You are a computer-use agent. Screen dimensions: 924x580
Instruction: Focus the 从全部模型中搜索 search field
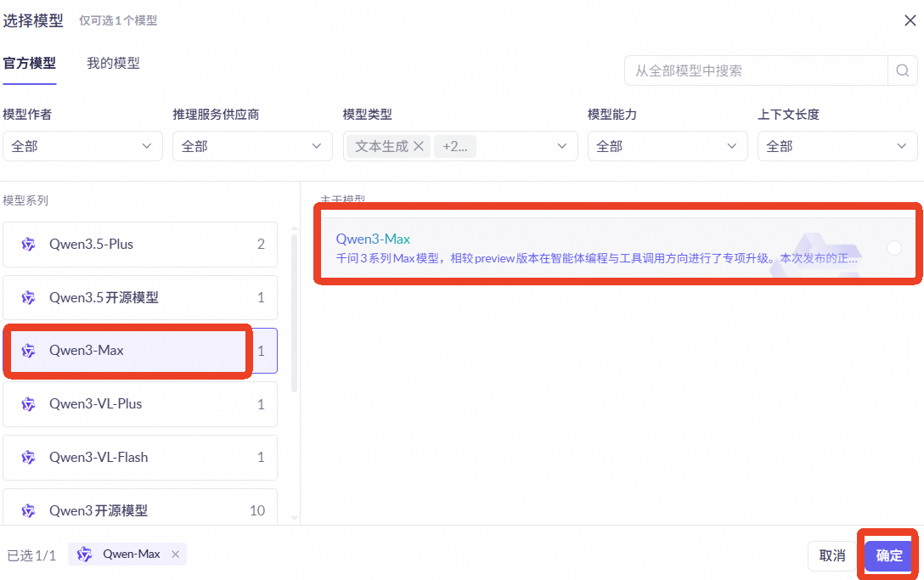click(x=756, y=70)
